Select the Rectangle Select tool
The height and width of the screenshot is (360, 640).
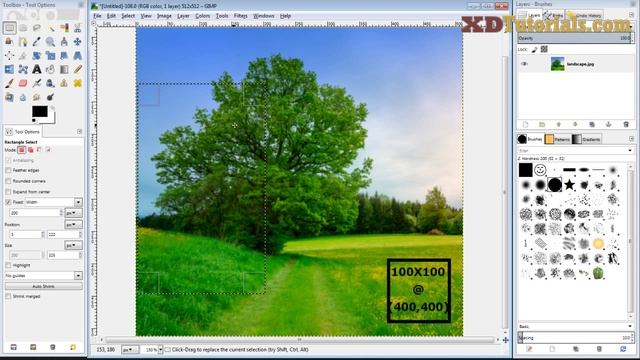[x=9, y=28]
